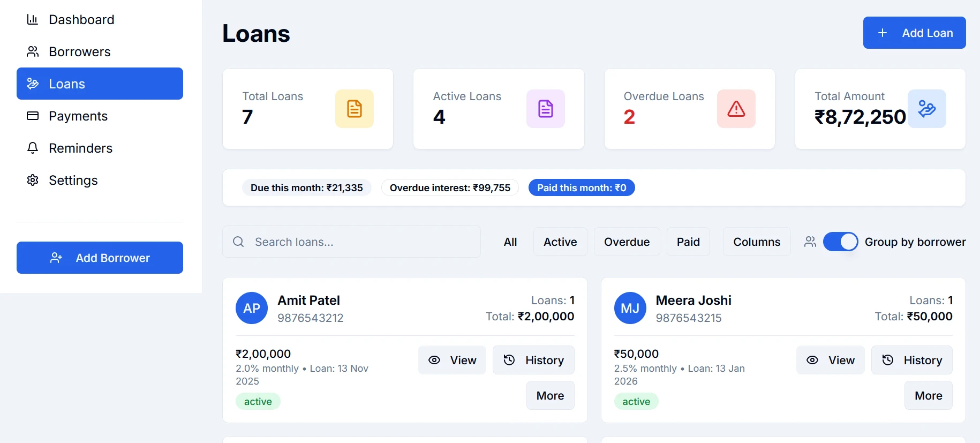The height and width of the screenshot is (443, 980).
Task: Select the All filter tab
Action: coord(510,242)
